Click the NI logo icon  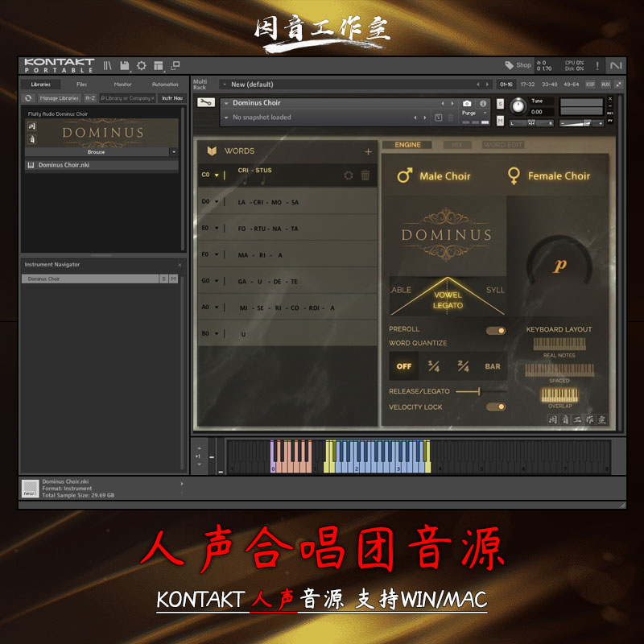pyautogui.click(x=616, y=65)
